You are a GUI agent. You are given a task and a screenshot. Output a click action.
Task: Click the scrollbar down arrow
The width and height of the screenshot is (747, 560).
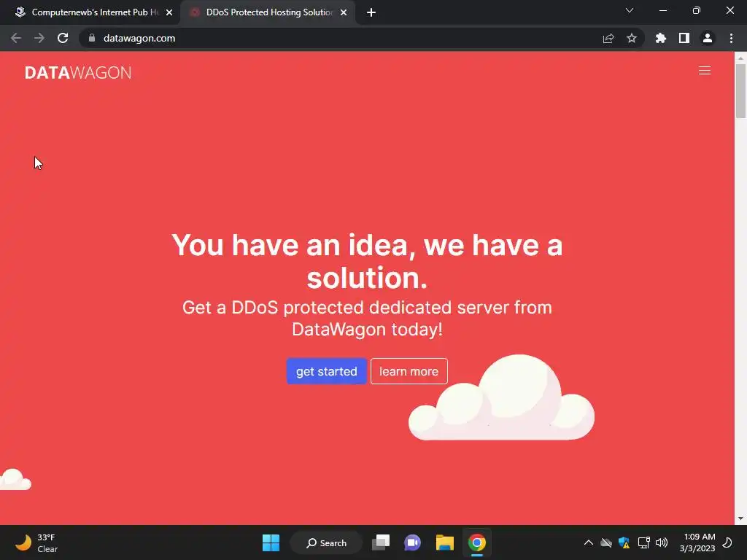pyautogui.click(x=740, y=518)
